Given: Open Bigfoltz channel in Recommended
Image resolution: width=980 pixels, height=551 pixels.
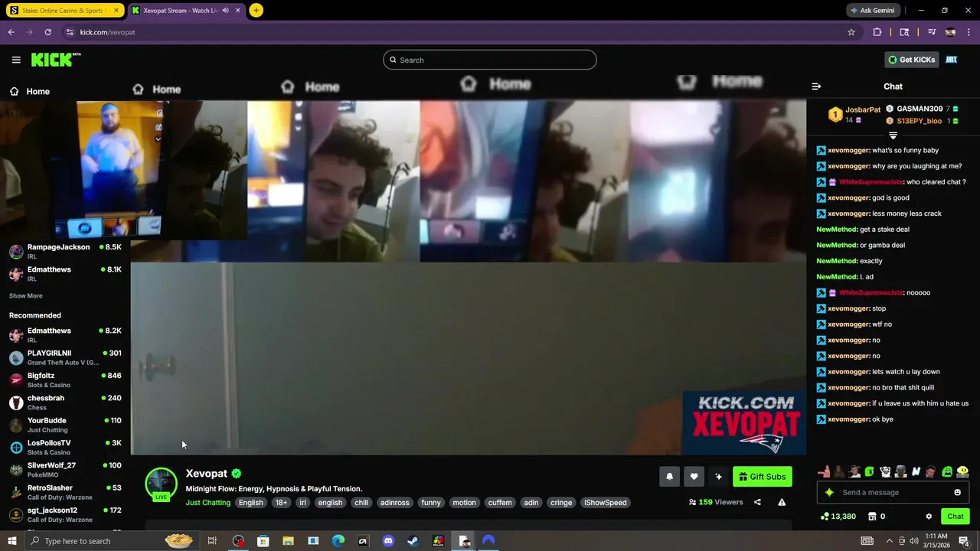Looking at the screenshot, I should 65,380.
